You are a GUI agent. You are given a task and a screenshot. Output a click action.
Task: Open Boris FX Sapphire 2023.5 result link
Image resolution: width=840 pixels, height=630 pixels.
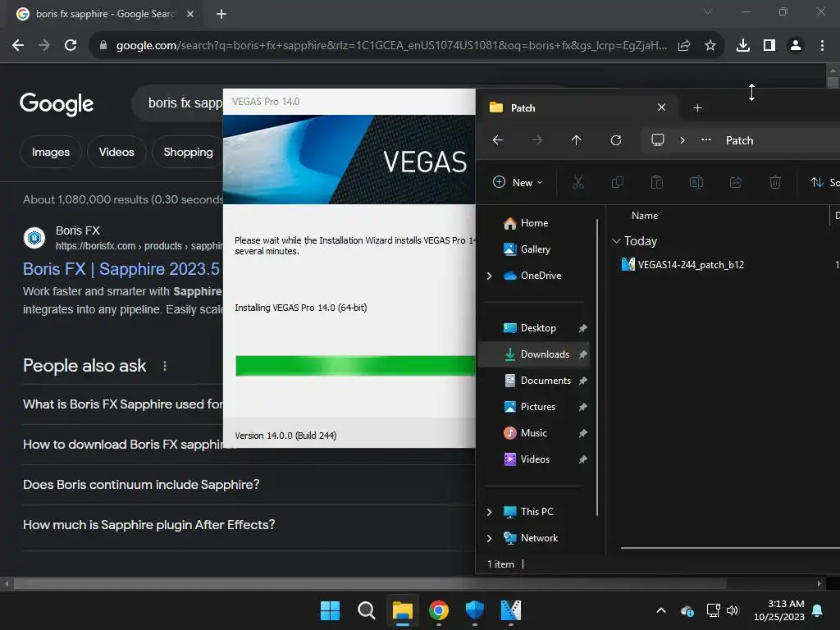point(121,269)
